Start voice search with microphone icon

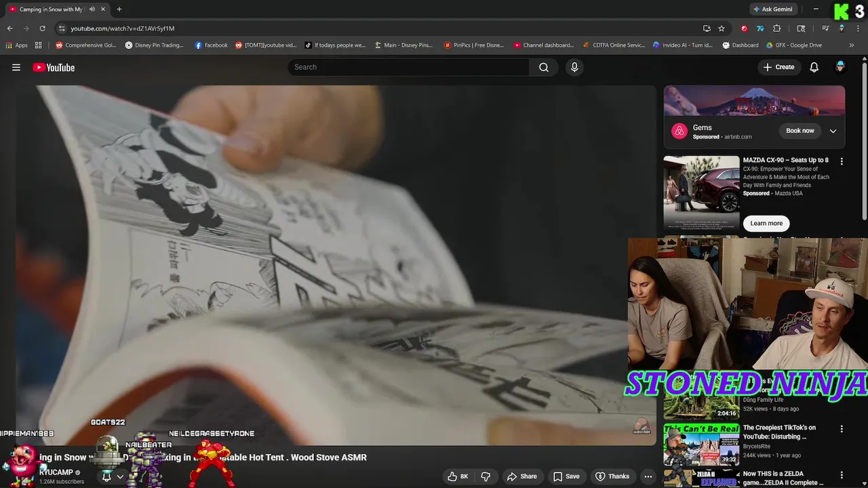(574, 67)
